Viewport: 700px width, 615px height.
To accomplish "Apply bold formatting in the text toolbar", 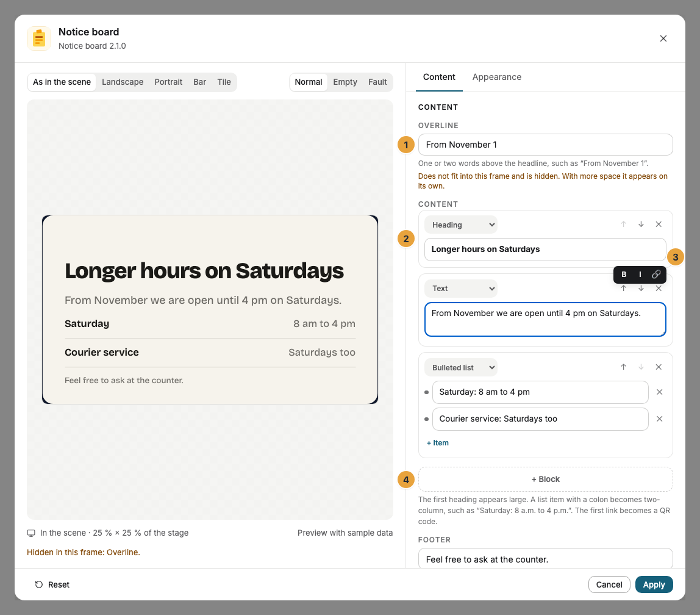I will pyautogui.click(x=624, y=275).
